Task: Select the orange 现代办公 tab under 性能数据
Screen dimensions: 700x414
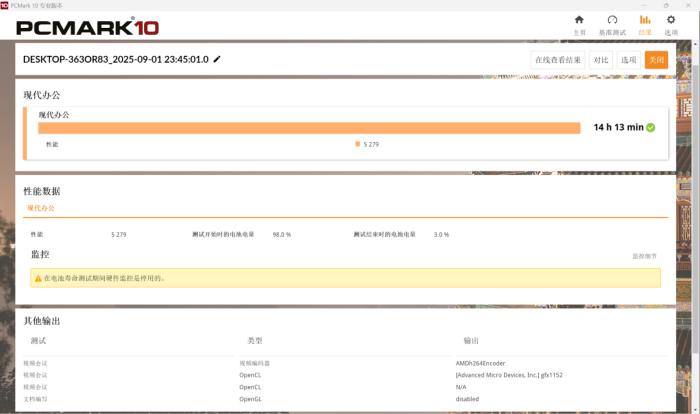Action: tap(41, 208)
